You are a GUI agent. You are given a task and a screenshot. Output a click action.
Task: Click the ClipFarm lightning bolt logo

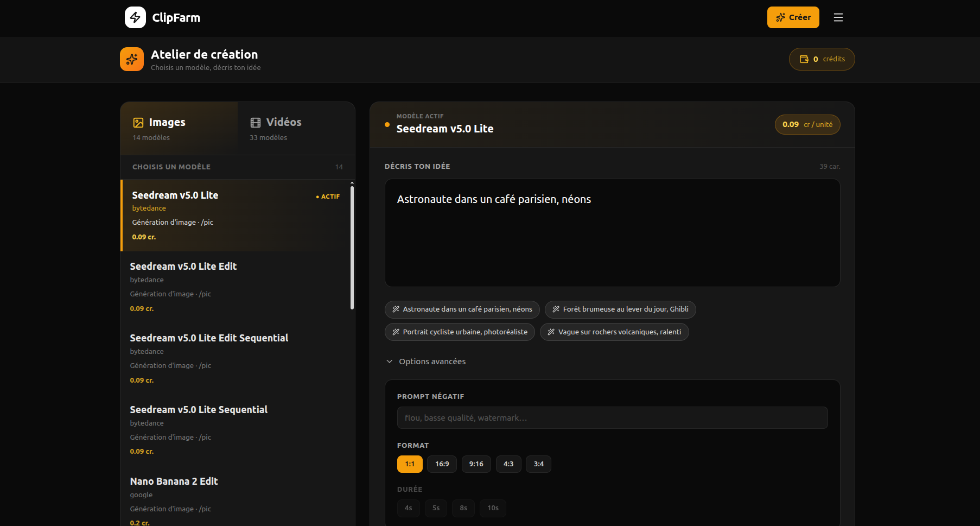point(135,17)
